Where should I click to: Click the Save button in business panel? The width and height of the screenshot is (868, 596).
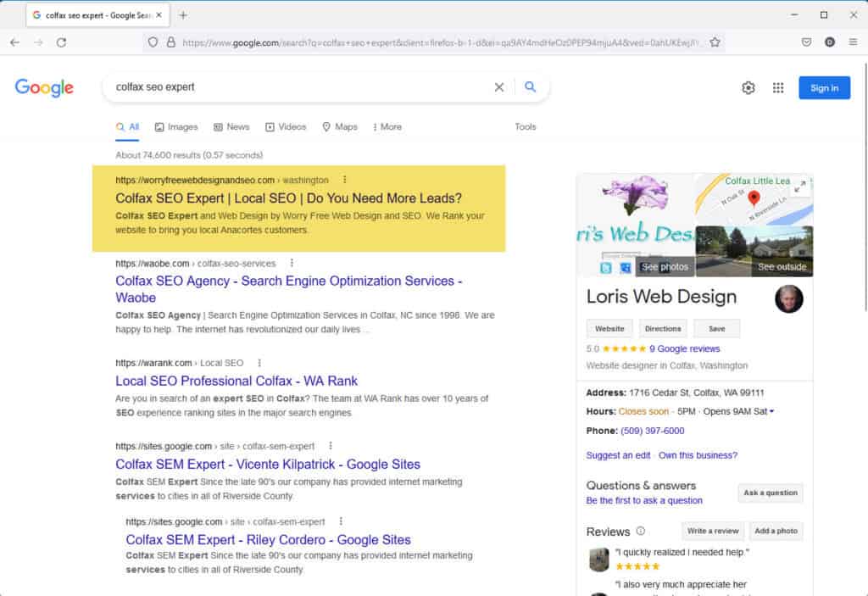tap(717, 328)
